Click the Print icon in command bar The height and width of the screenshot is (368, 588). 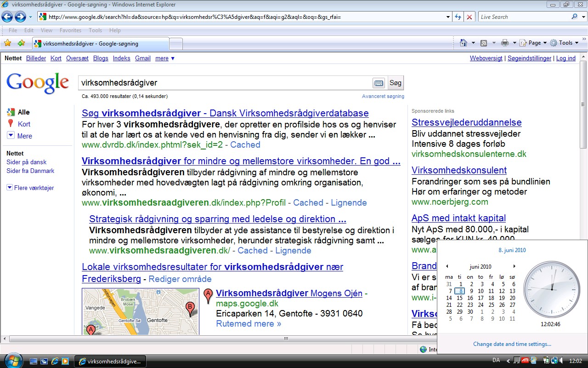tap(505, 43)
